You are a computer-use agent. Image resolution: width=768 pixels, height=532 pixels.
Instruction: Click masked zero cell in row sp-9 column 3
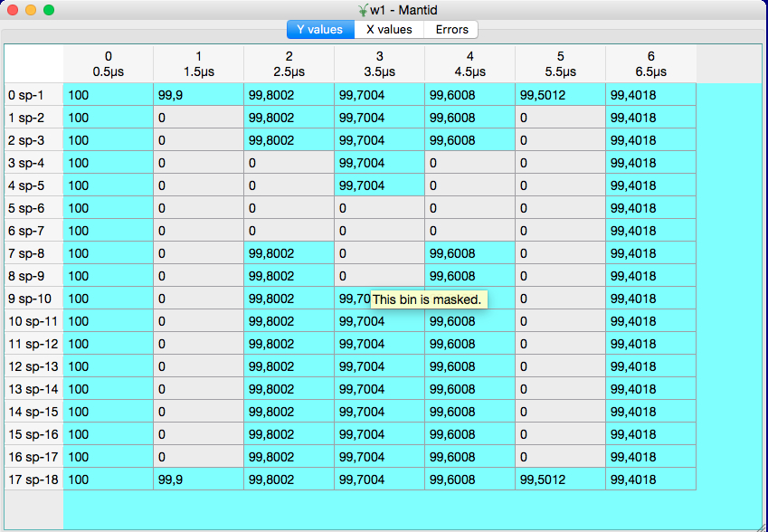click(380, 276)
